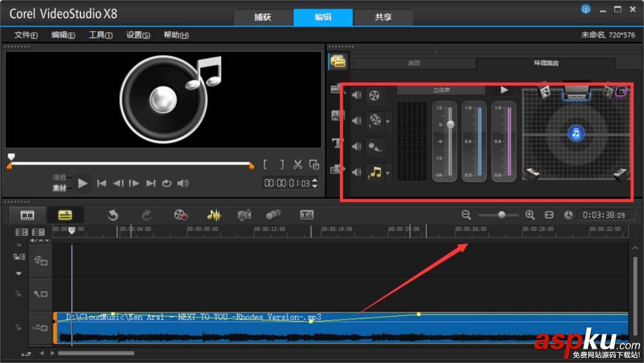Open the media library panel icon
The width and height of the screenshot is (644, 363).
(x=337, y=62)
